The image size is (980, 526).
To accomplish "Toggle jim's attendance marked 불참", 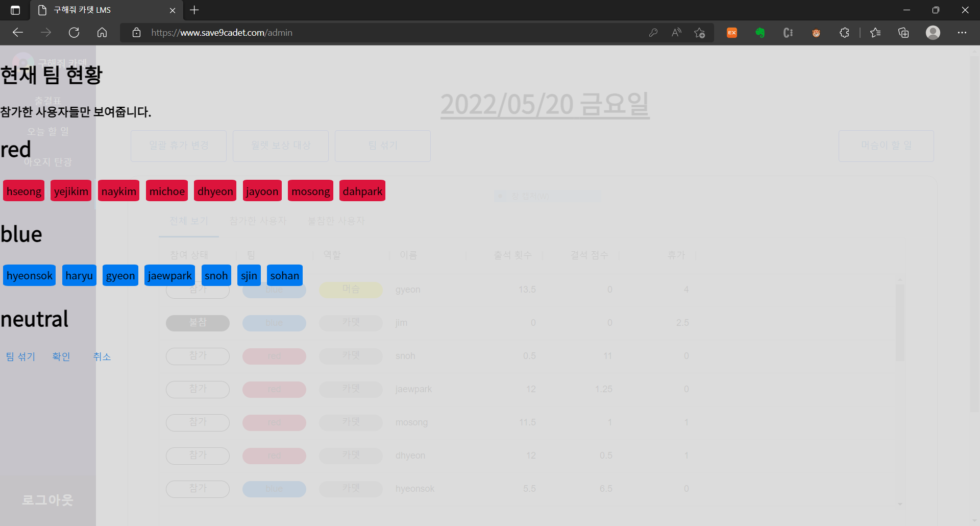I will click(198, 322).
